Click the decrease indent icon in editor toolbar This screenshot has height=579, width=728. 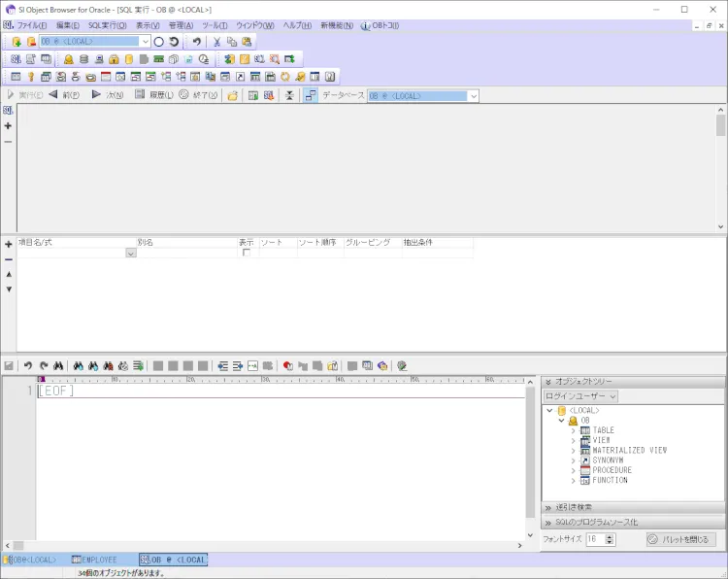[x=223, y=366]
